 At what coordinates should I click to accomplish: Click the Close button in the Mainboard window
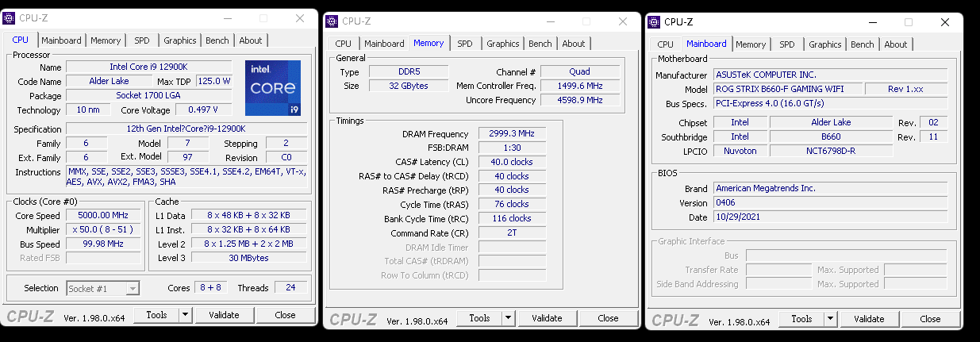pos(930,319)
